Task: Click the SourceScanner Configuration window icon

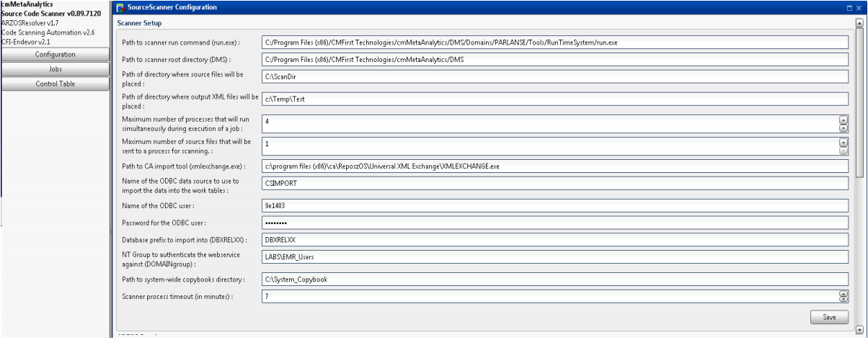Action: (x=120, y=7)
